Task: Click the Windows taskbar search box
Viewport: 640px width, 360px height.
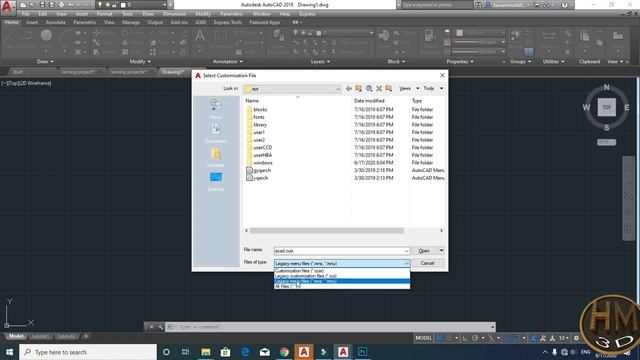Action: coord(88,352)
